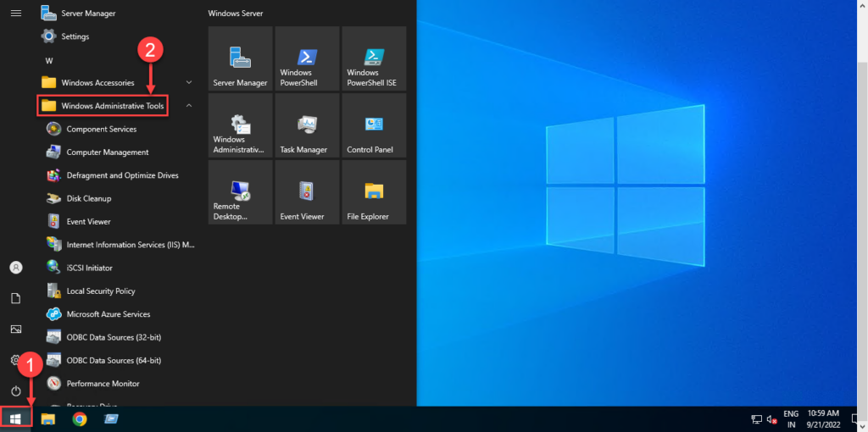Open the Control Panel tile

[x=374, y=125]
